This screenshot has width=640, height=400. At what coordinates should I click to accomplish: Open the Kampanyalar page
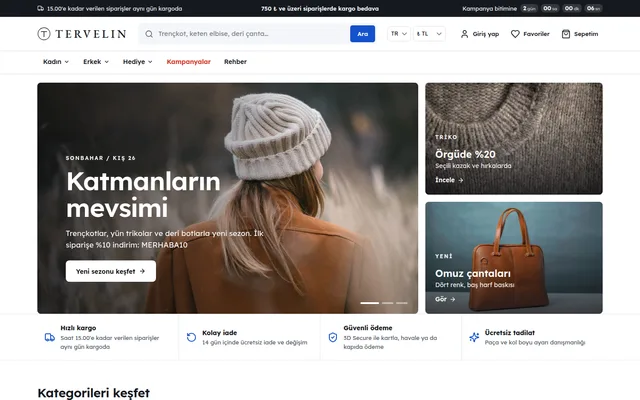189,62
